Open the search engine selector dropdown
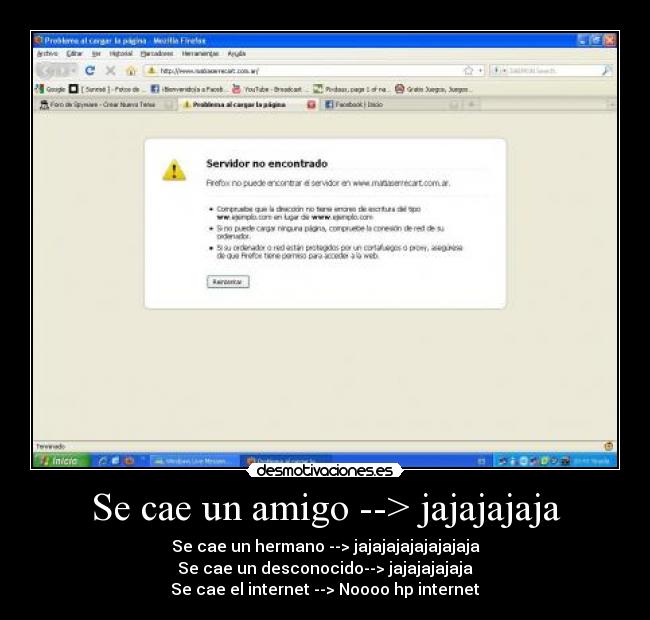Screen dimensions: 650x620 [499, 71]
